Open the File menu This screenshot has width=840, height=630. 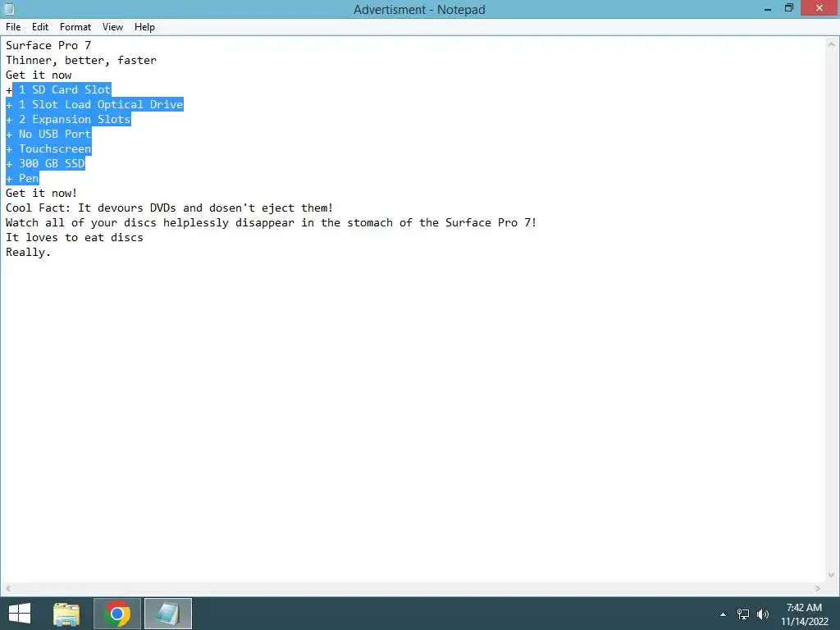[13, 27]
